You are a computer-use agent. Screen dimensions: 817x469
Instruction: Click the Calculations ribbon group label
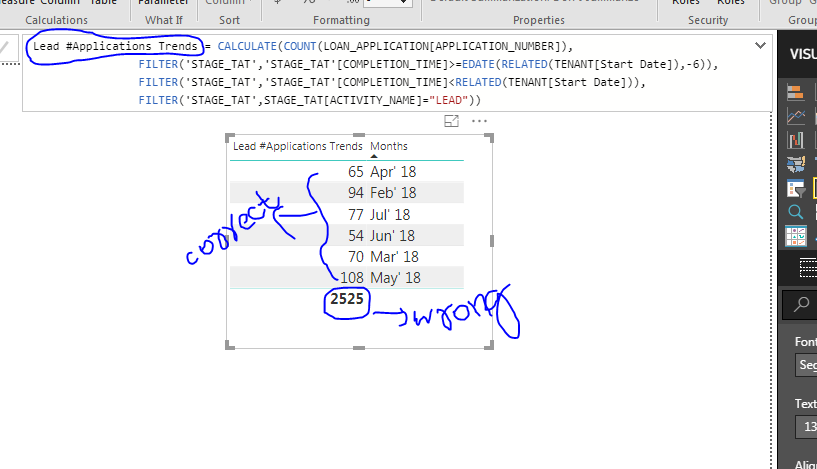(x=56, y=20)
